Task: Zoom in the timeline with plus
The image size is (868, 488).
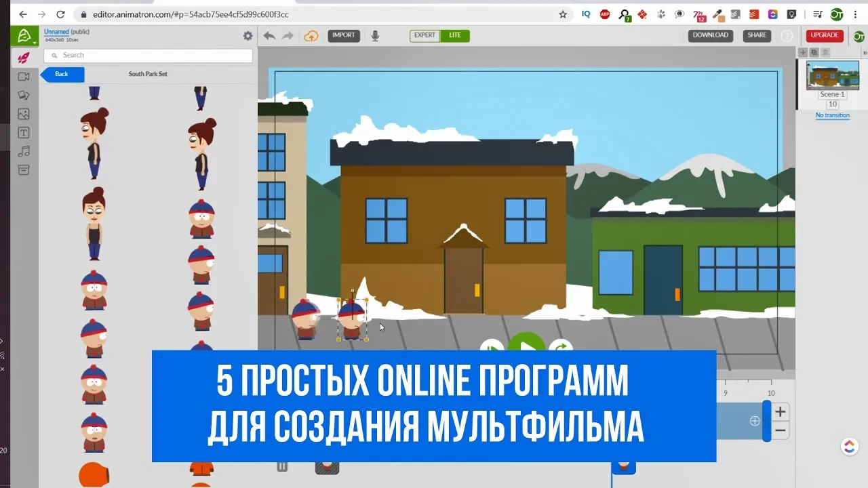Action: point(781,411)
